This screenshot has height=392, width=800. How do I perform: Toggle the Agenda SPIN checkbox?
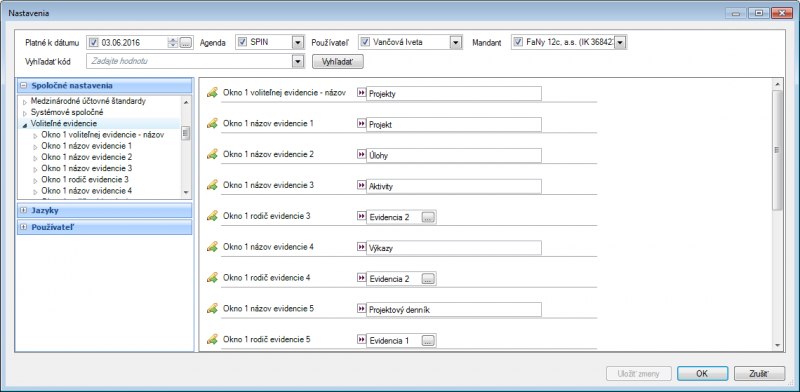click(243, 42)
